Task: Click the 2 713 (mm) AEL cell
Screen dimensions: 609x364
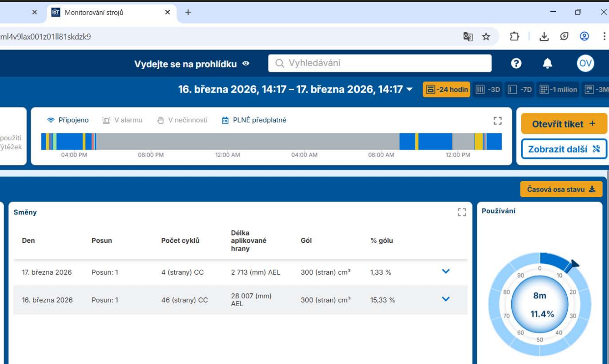Action: point(256,272)
